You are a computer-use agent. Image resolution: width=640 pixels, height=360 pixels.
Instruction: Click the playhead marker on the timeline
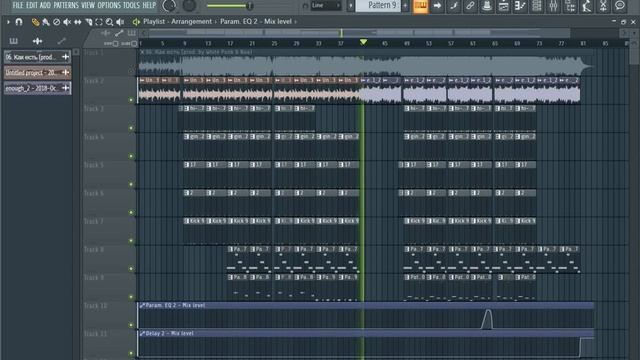coord(363,42)
